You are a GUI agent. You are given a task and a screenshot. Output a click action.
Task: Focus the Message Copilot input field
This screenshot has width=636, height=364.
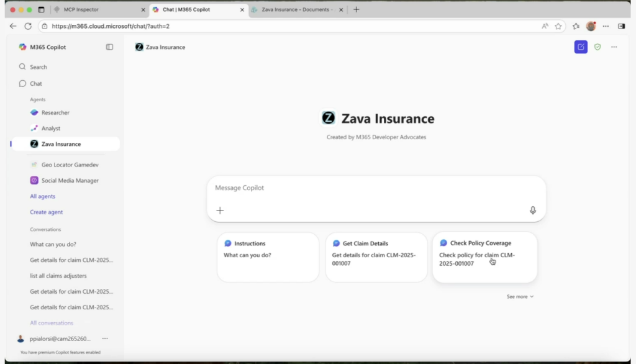(376, 188)
